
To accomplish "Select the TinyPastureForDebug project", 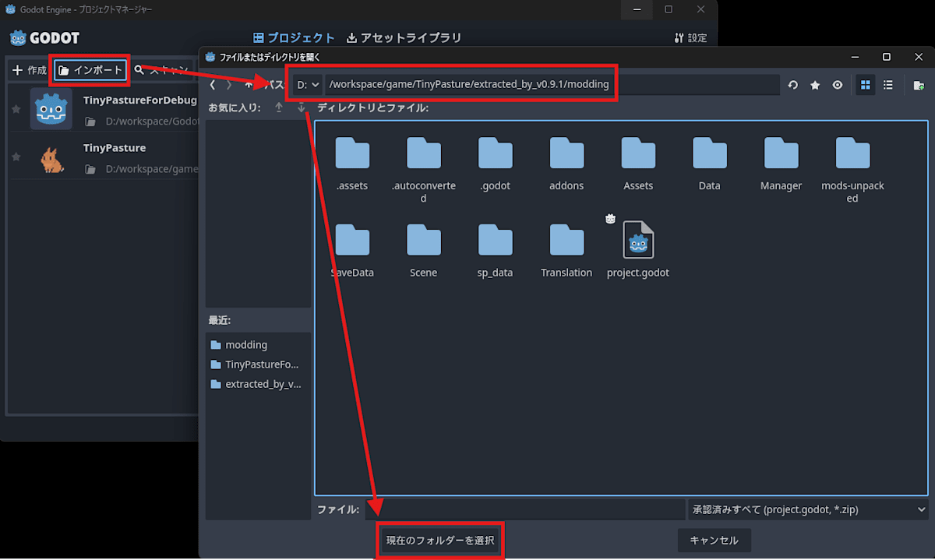I will pos(101,110).
